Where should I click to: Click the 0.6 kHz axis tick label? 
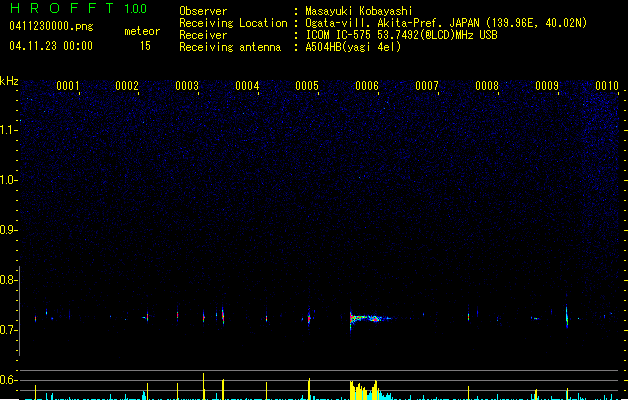click(x=9, y=380)
